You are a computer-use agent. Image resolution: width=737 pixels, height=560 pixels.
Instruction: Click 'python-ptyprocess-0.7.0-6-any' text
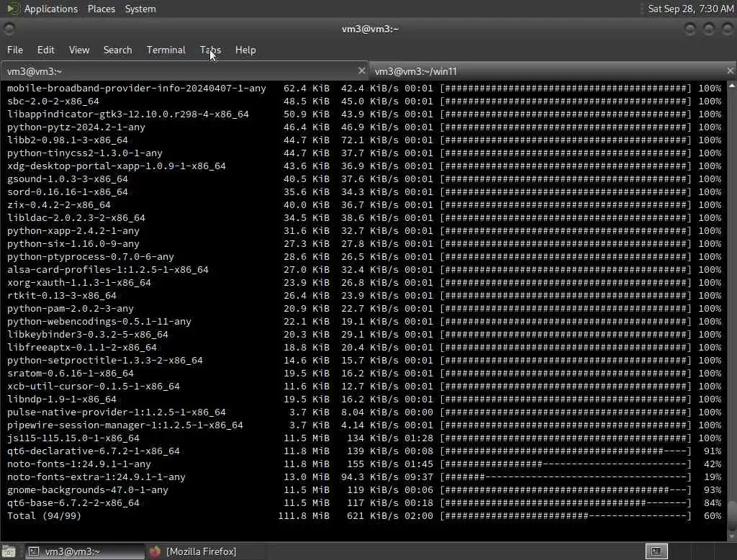(x=90, y=257)
